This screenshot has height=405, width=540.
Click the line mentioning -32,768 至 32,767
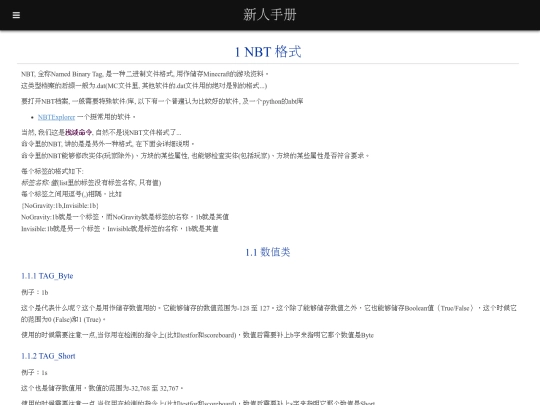click(x=102, y=388)
